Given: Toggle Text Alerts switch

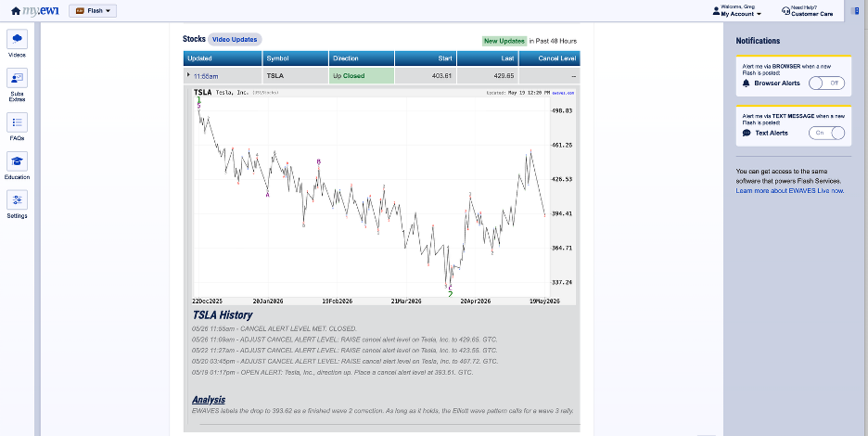Looking at the screenshot, I should [x=826, y=133].
